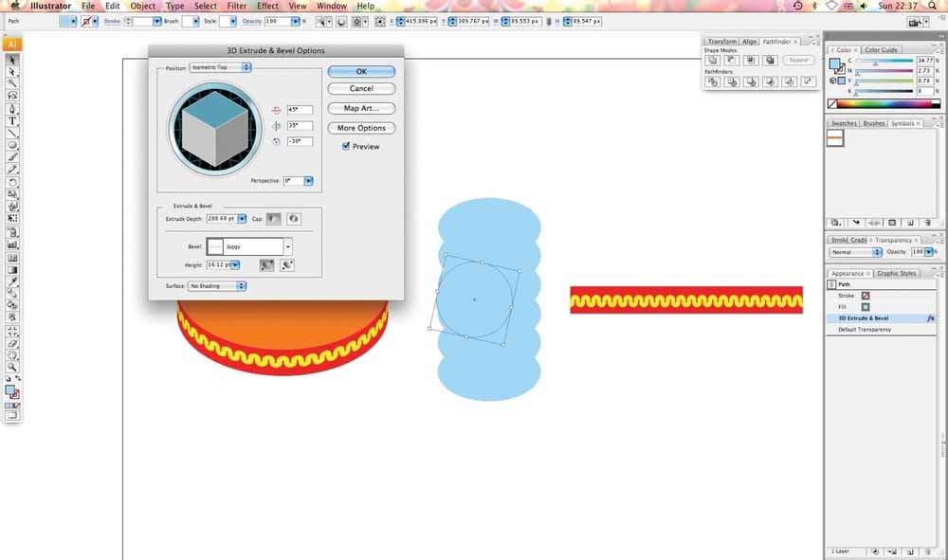Select the Line Segment tool
The height and width of the screenshot is (560, 948).
12,133
